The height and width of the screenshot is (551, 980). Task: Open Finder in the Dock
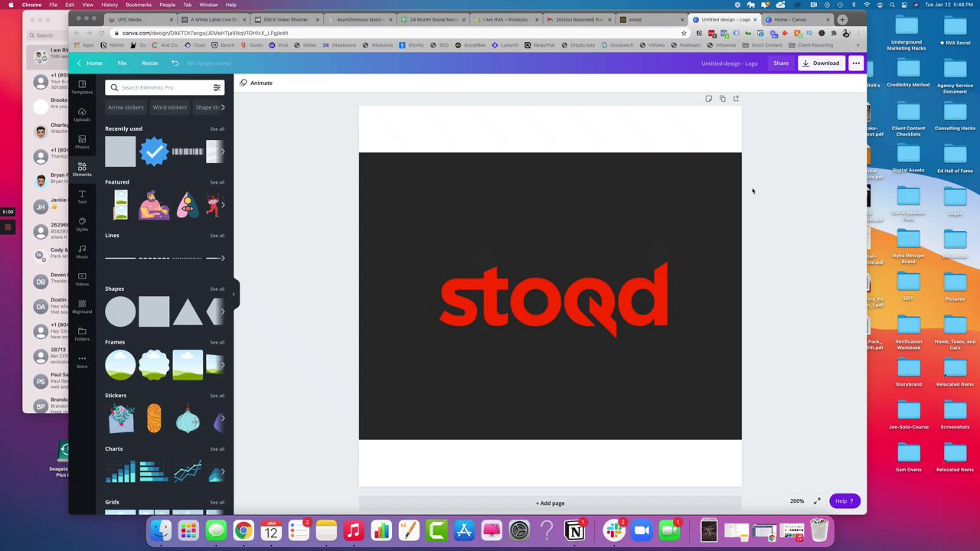161,530
